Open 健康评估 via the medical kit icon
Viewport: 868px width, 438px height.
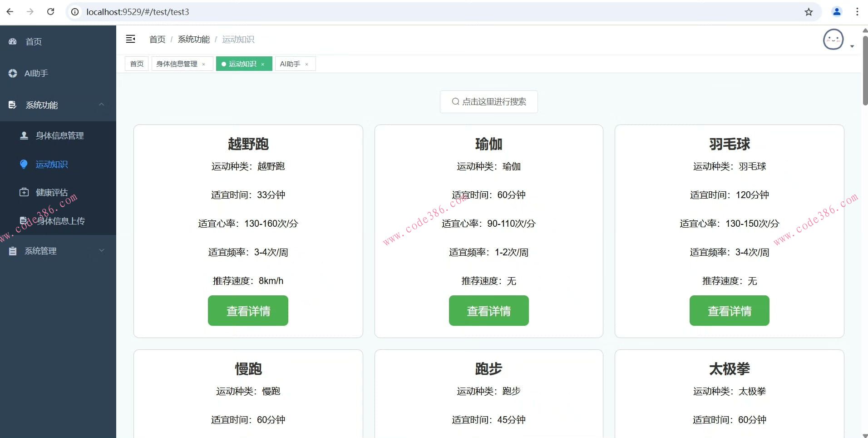24,192
